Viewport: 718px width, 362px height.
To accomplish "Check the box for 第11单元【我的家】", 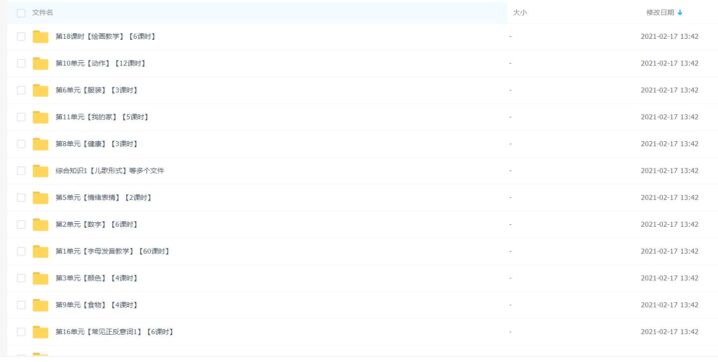I will point(21,117).
